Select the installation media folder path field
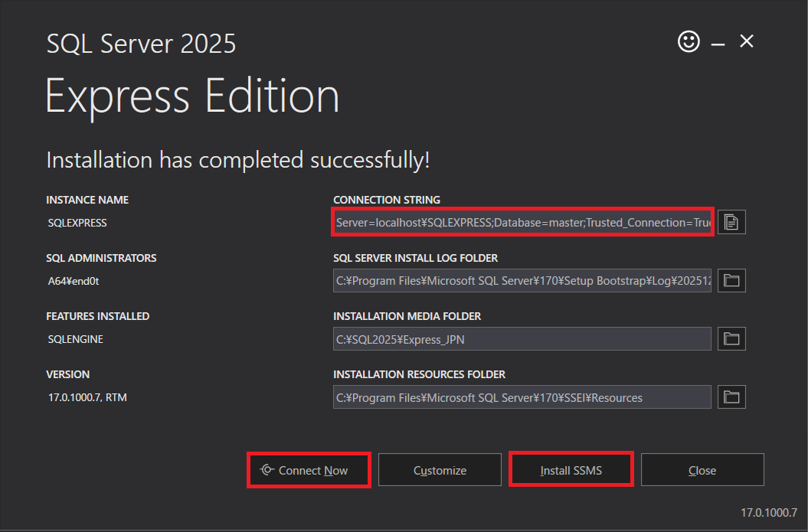 (x=523, y=338)
